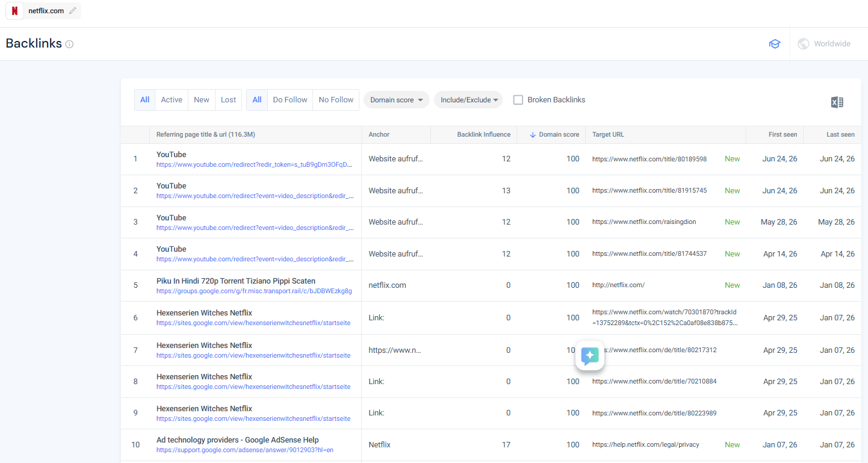Click the Netflix logo icon
The image size is (868, 463).
14,11
